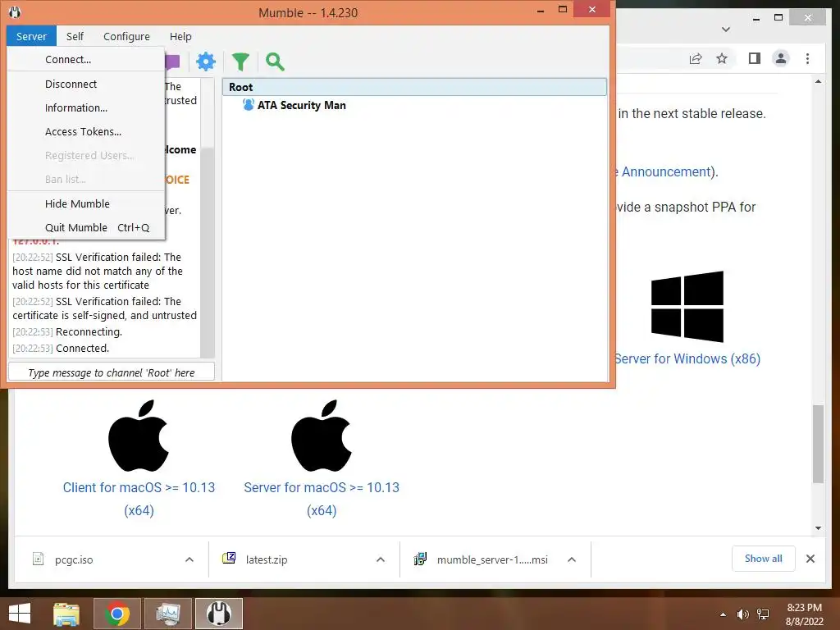Viewport: 840px width, 630px height.
Task: Open the Help menu
Action: point(180,36)
